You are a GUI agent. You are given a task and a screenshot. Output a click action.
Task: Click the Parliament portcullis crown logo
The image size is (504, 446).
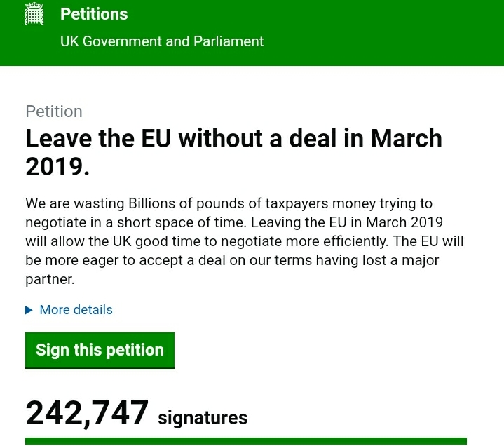[x=34, y=13]
